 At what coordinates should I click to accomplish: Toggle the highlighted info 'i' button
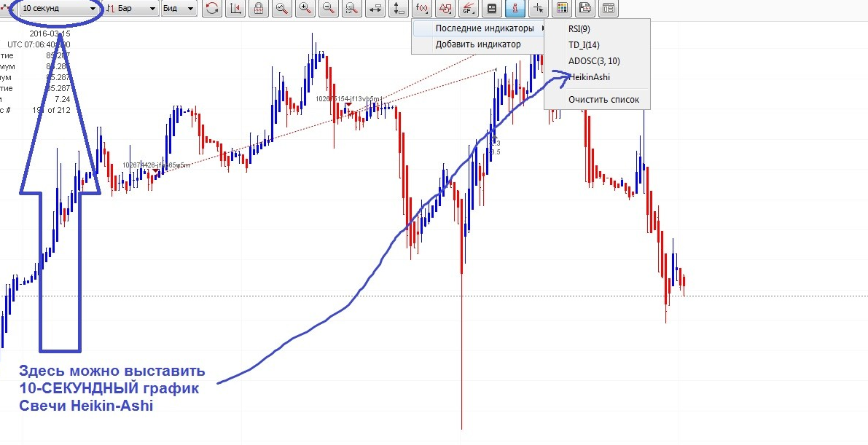(515, 9)
